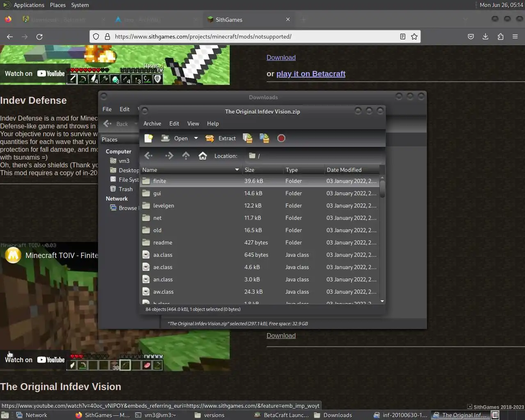Click the lower Download link on webpage
Viewport: 525px width, 420px height.
[281, 336]
